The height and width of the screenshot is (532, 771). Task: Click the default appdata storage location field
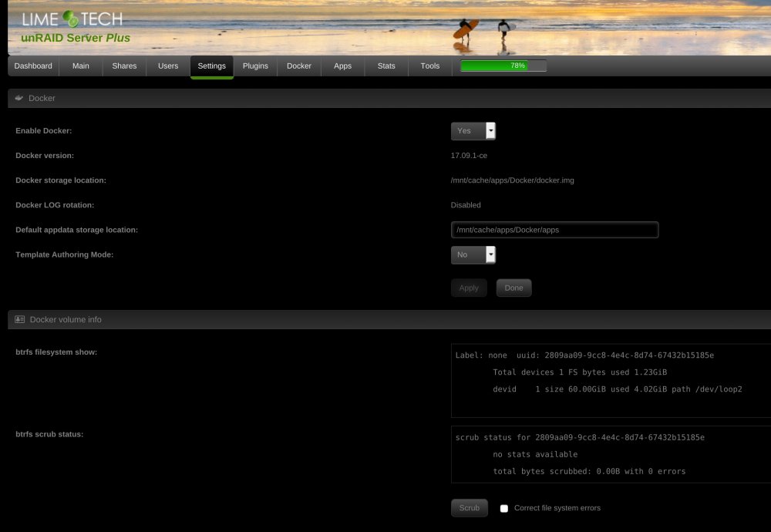pos(554,230)
